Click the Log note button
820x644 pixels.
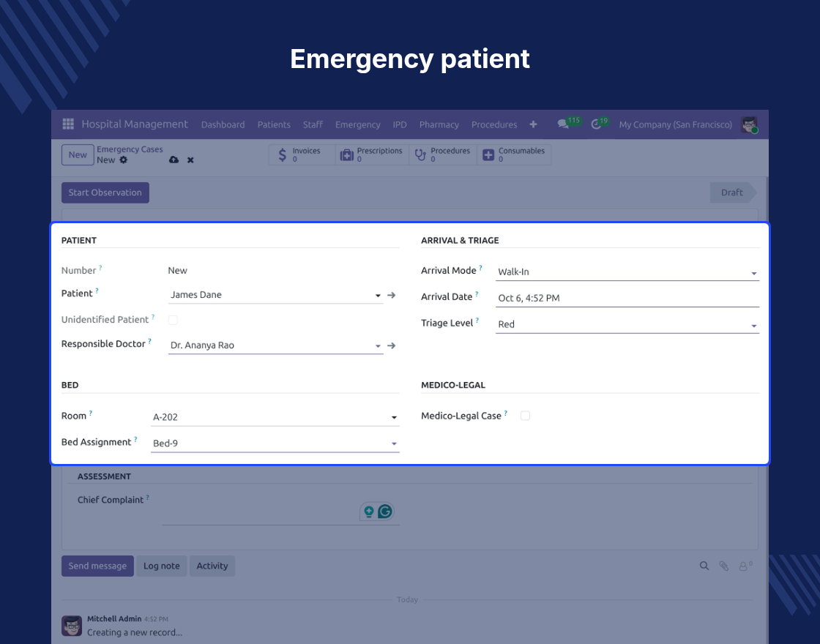click(162, 566)
